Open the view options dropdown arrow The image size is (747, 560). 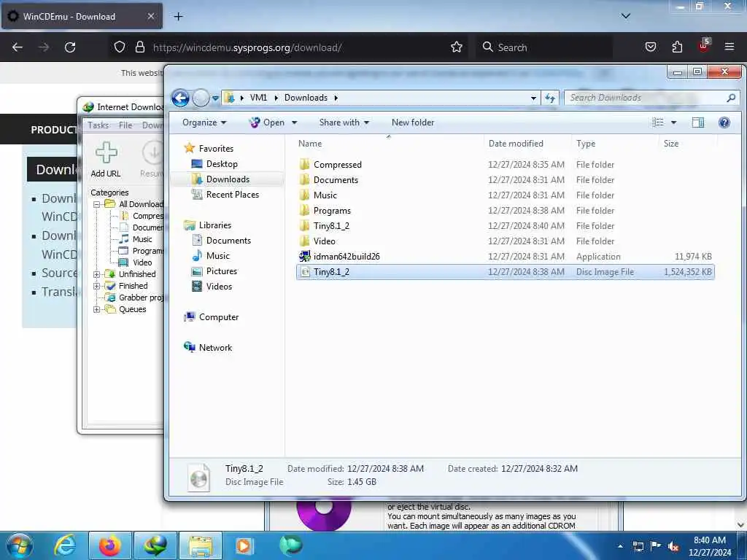point(673,122)
